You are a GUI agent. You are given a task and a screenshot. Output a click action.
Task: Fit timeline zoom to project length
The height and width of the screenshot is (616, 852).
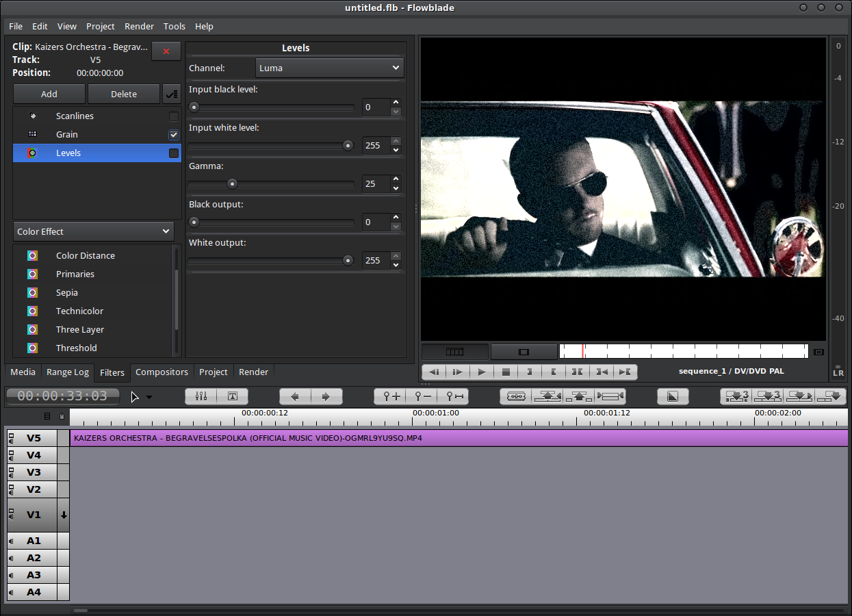[453, 396]
